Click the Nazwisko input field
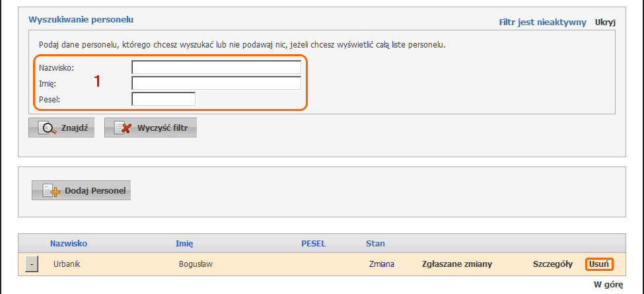644x294 pixels. point(216,67)
